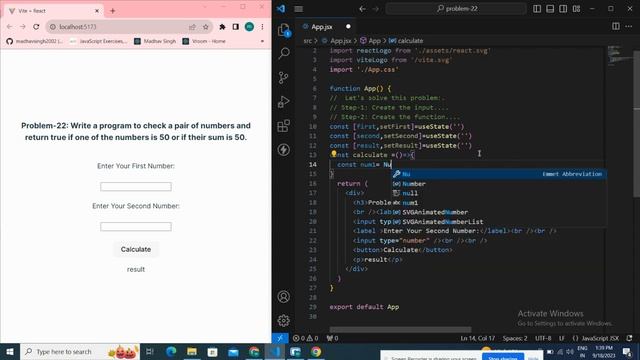Open the Thunder Client lightning icon
Screen dimensions: 640x360
tap(284, 149)
